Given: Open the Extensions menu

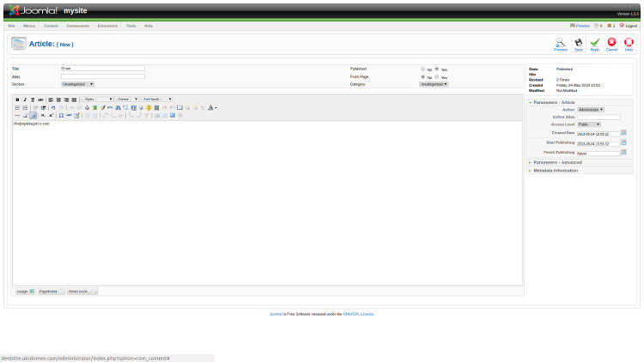Looking at the screenshot, I should (107, 26).
